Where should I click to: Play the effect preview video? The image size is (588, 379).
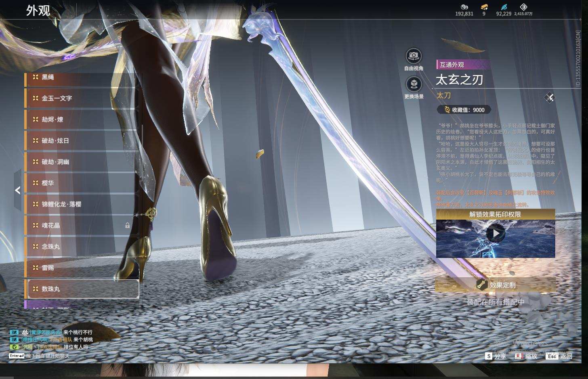tap(496, 233)
